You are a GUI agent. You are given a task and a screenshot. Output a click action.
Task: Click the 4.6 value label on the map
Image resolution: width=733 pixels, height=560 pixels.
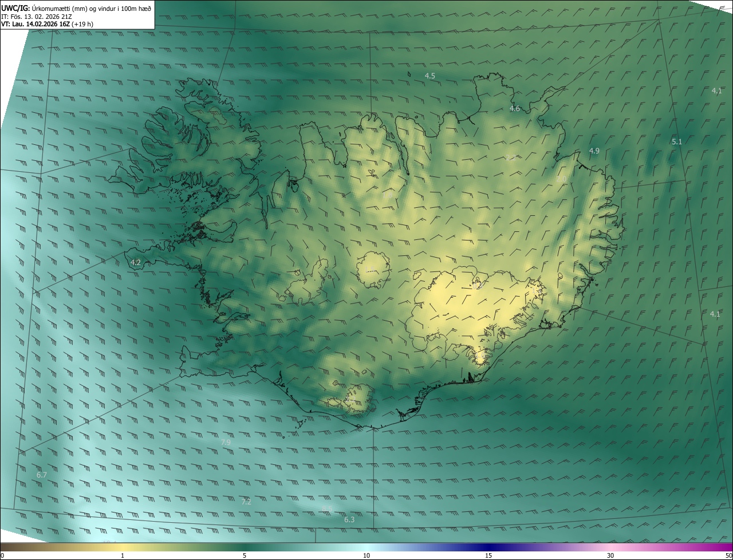(x=515, y=109)
